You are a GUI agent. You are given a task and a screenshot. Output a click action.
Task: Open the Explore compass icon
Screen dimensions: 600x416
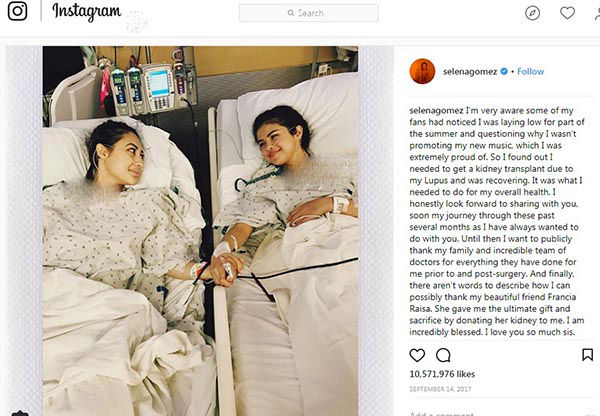532,13
